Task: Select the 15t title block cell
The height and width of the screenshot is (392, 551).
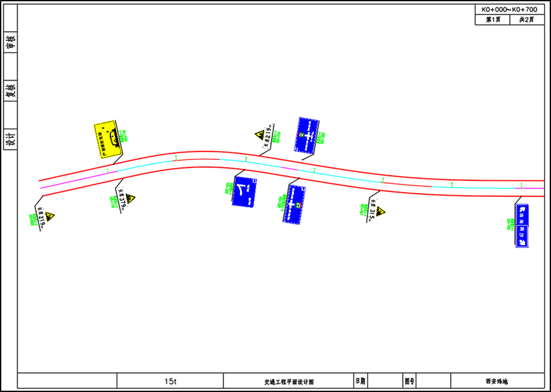Action: [170, 381]
